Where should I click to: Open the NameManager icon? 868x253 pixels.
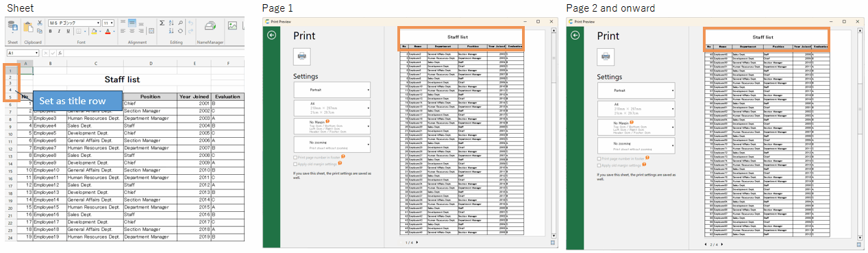pos(210,26)
